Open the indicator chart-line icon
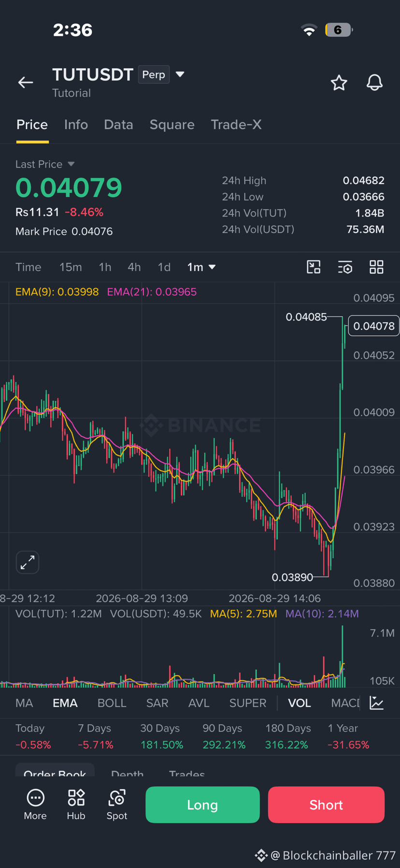 pos(376,703)
